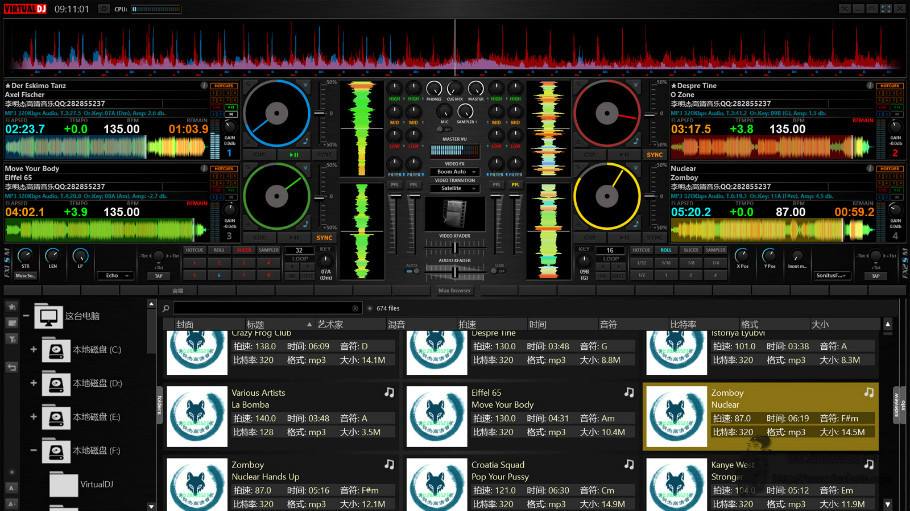Viewport: 910px width, 511px height.
Task: Collapse the 这台电脑 tree node
Action: coord(26,316)
